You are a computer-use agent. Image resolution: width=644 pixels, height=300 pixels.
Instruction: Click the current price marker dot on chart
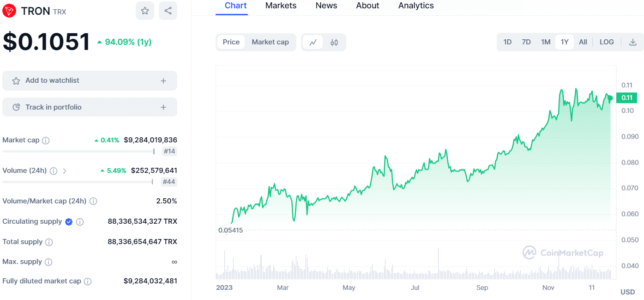610,98
